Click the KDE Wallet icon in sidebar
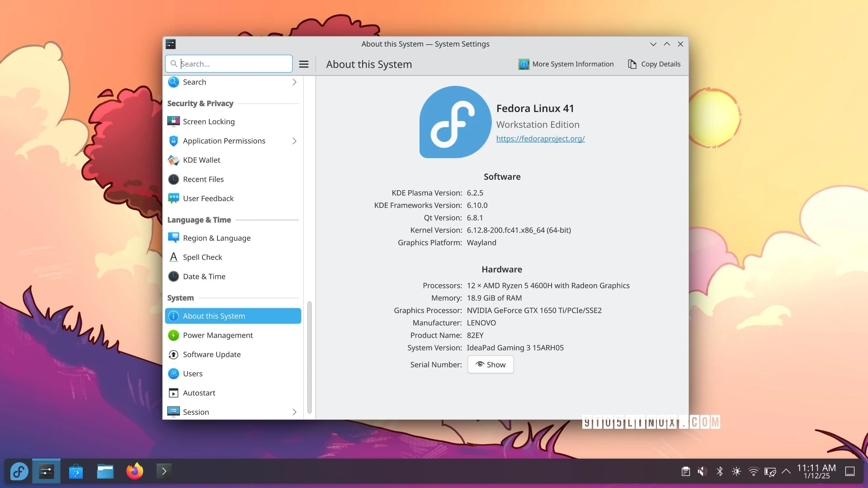 [x=174, y=160]
